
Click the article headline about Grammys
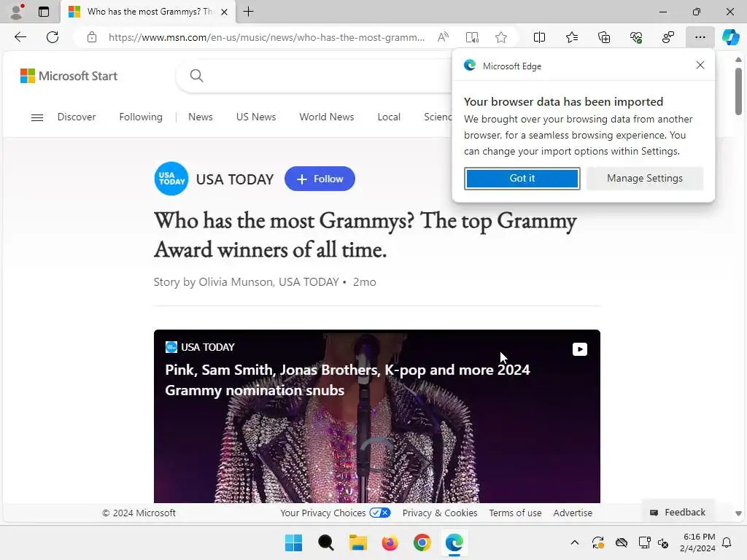click(x=365, y=235)
